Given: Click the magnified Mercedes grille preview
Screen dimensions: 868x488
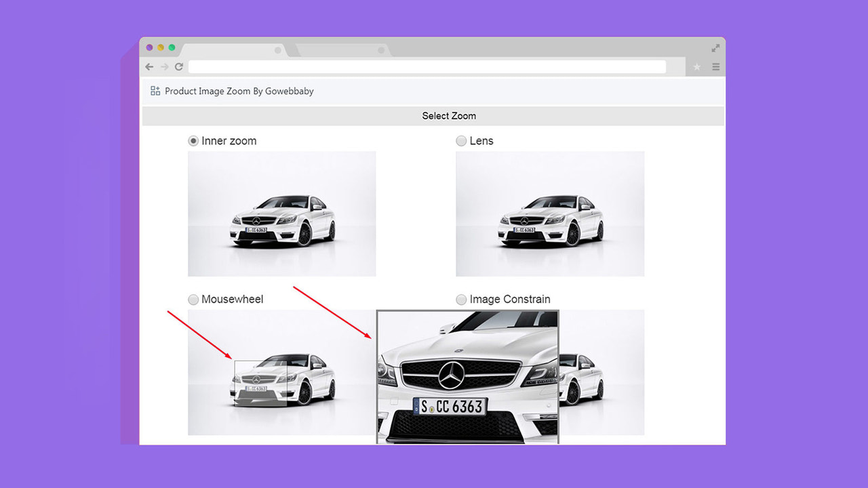Looking at the screenshot, I should 468,376.
